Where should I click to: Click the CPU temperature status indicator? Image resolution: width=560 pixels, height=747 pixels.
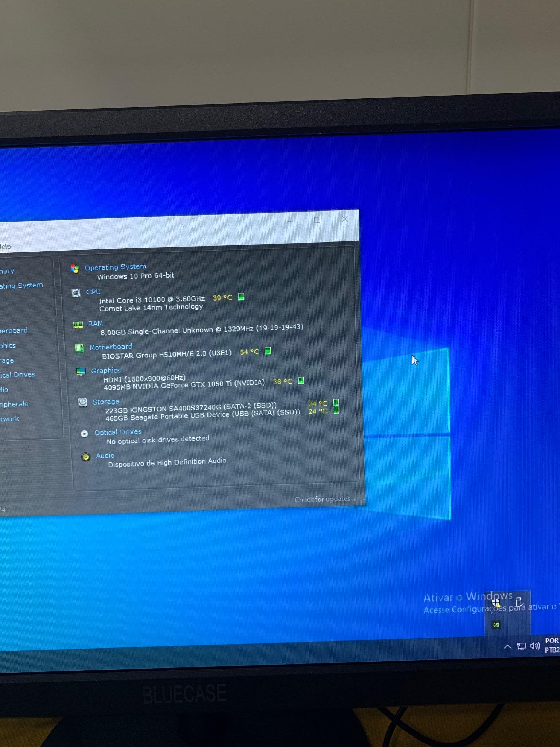click(241, 297)
